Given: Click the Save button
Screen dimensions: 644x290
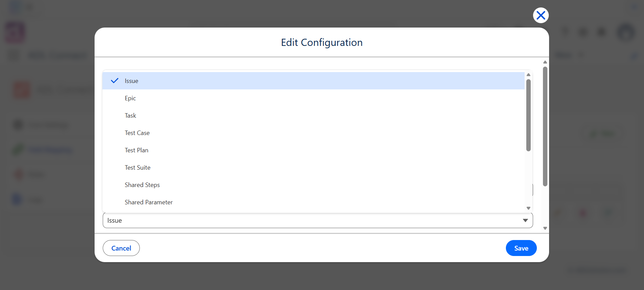Looking at the screenshot, I should coord(521,248).
